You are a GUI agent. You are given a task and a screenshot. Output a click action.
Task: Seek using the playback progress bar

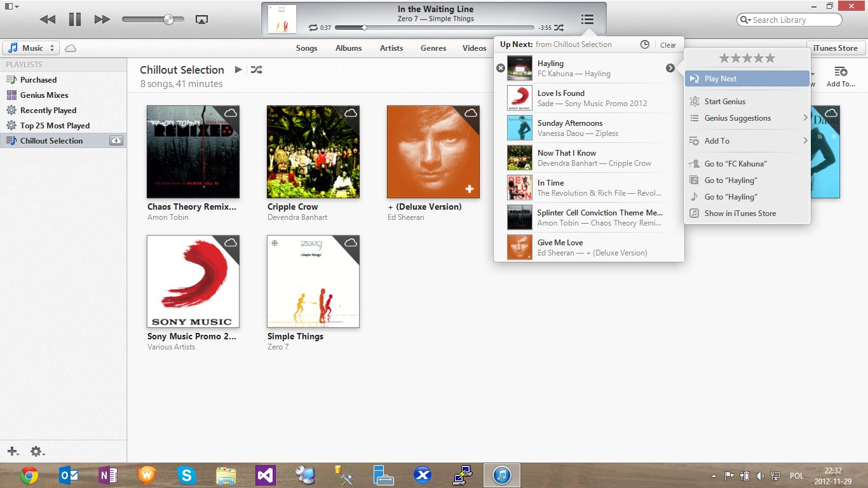pyautogui.click(x=435, y=28)
